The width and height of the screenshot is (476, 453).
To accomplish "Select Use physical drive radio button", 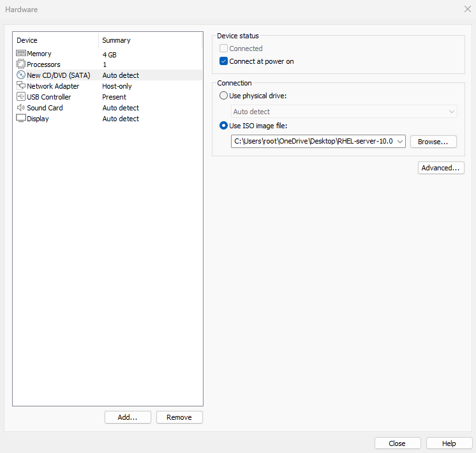I will click(223, 96).
